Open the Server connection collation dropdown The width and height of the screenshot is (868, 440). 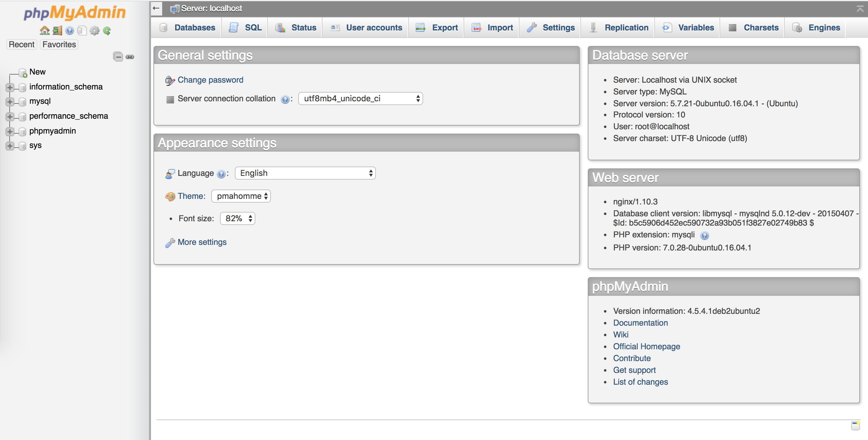point(360,99)
